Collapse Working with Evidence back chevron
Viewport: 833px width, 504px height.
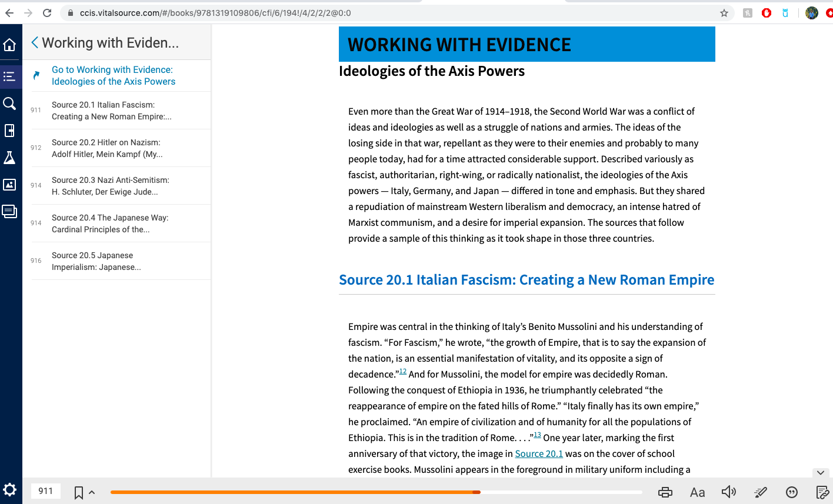pos(35,42)
